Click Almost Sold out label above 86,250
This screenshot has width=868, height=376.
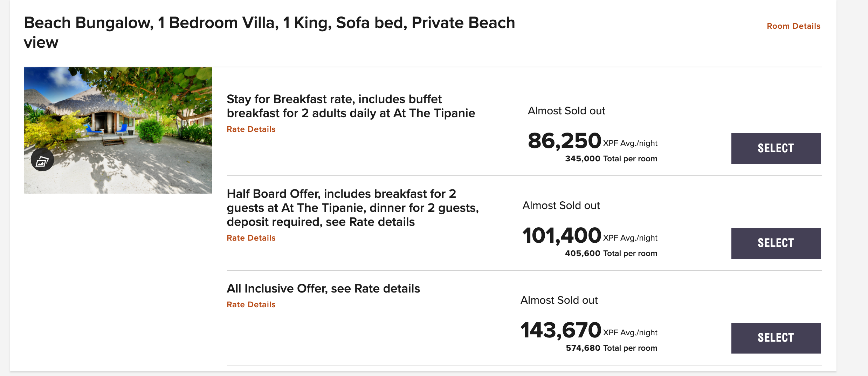coord(566,111)
